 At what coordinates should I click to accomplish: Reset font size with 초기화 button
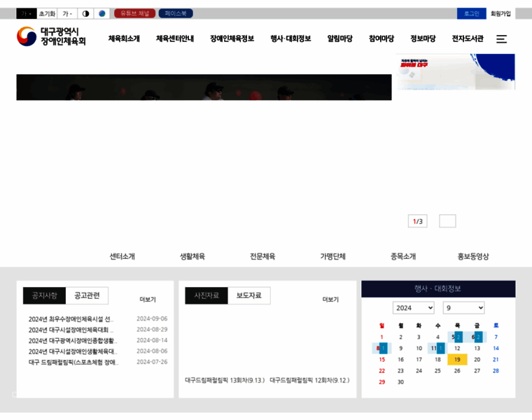pos(47,13)
